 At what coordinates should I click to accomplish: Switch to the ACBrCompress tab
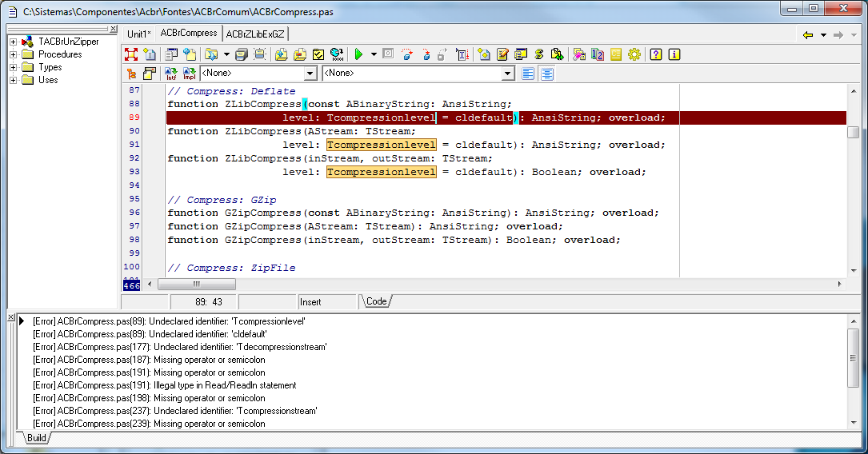tap(189, 34)
